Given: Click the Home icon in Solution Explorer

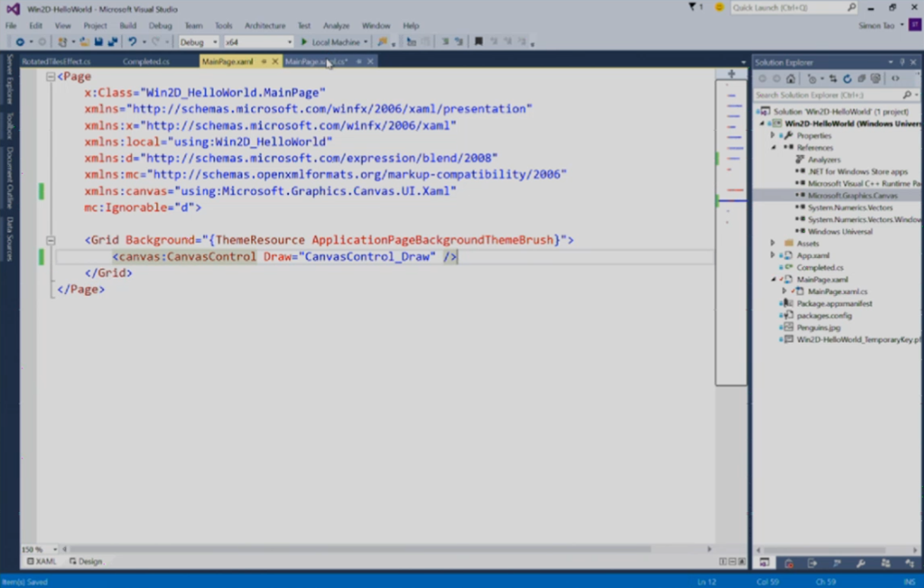Looking at the screenshot, I should click(x=790, y=78).
